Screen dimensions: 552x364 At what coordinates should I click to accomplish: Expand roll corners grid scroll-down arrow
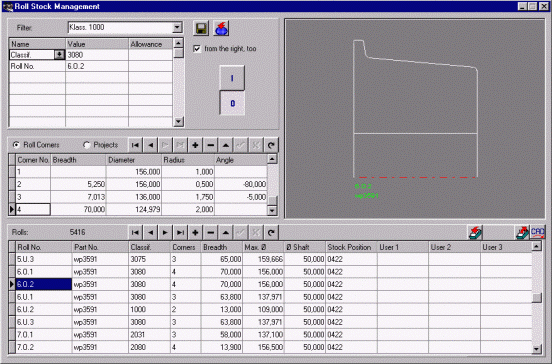(x=272, y=211)
